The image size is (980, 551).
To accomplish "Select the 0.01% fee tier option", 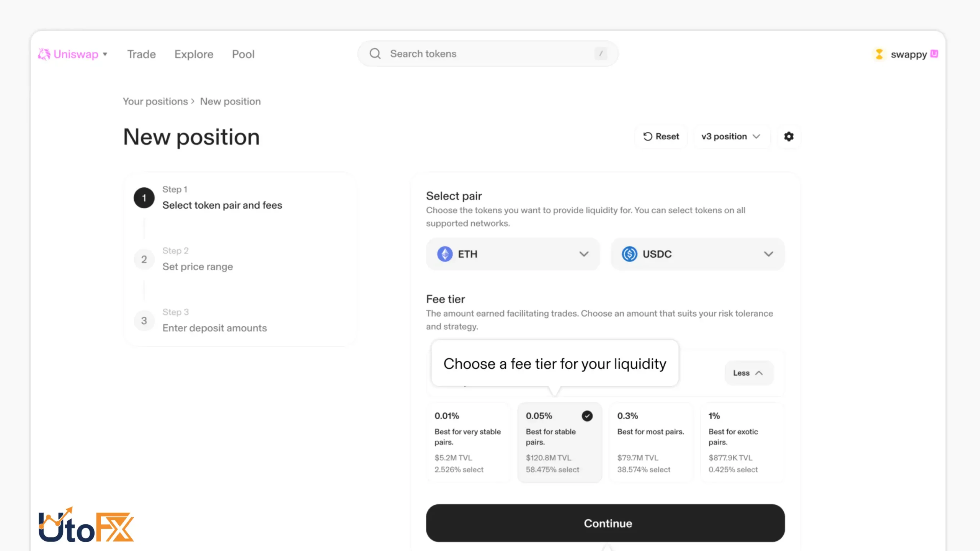I will pyautogui.click(x=469, y=442).
